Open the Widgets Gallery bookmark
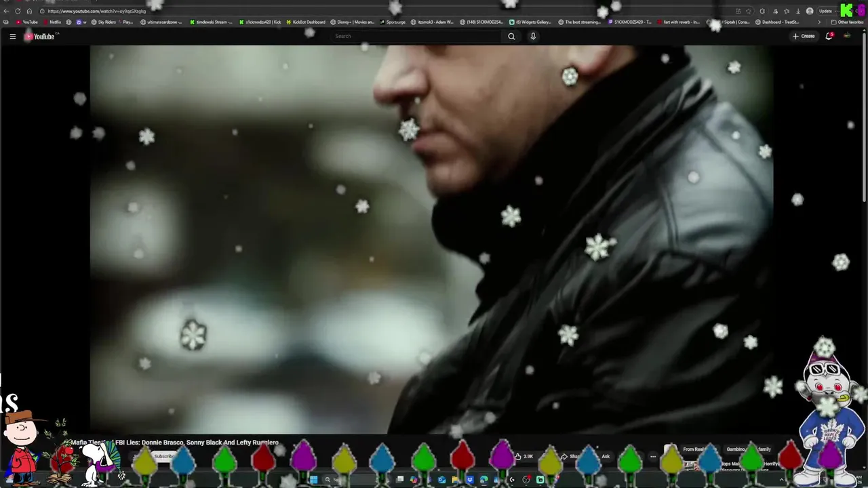The image size is (868, 488). coord(530,22)
